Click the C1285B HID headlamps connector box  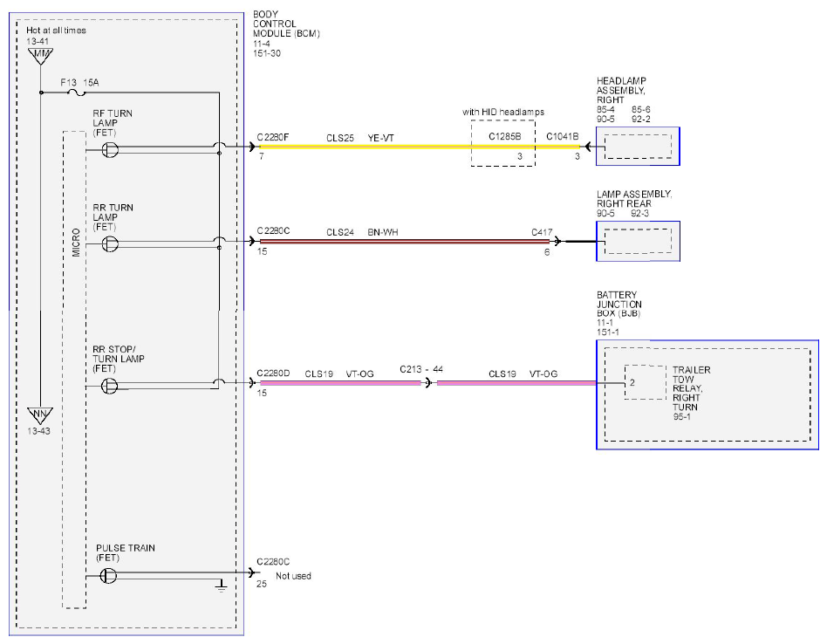pos(503,143)
